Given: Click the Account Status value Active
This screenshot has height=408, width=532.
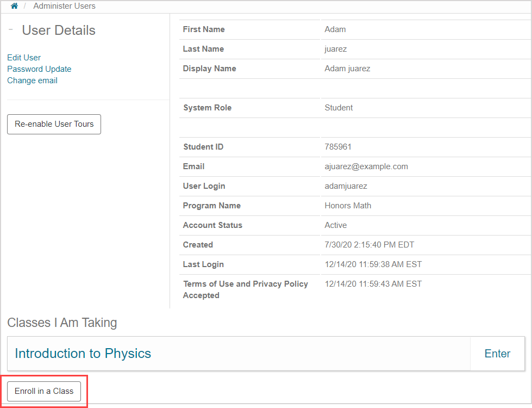Looking at the screenshot, I should coord(335,225).
